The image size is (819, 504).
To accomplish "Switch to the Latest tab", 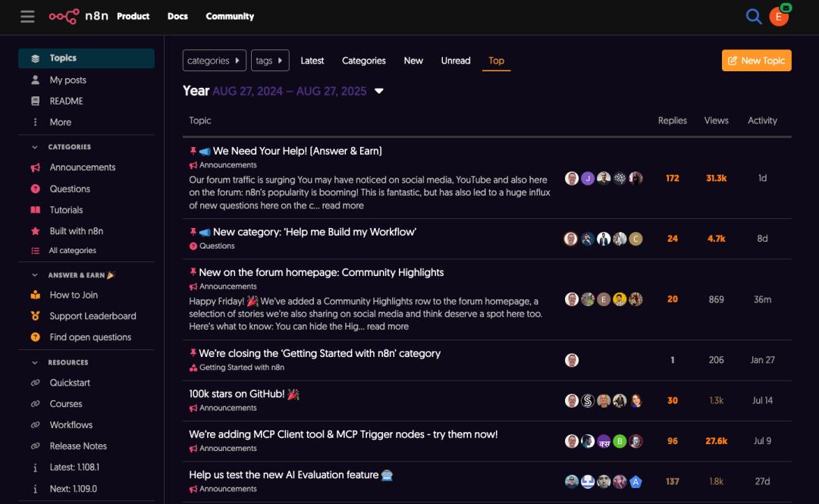I will point(312,61).
